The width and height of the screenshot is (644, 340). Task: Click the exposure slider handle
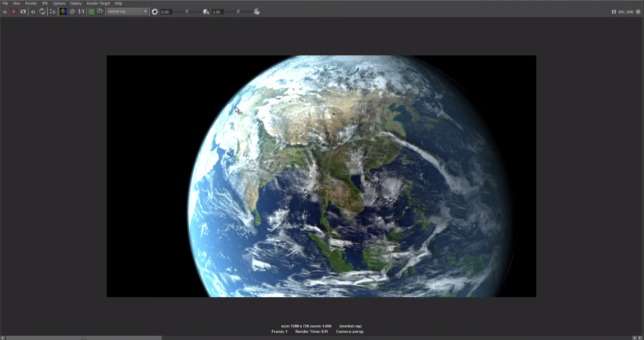tap(187, 12)
